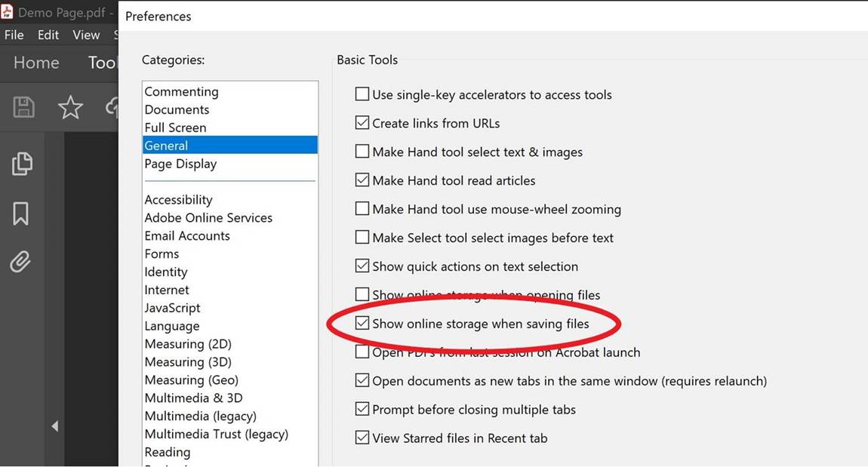The width and height of the screenshot is (868, 467).
Task: Select Page Display in Categories list
Action: tap(180, 164)
